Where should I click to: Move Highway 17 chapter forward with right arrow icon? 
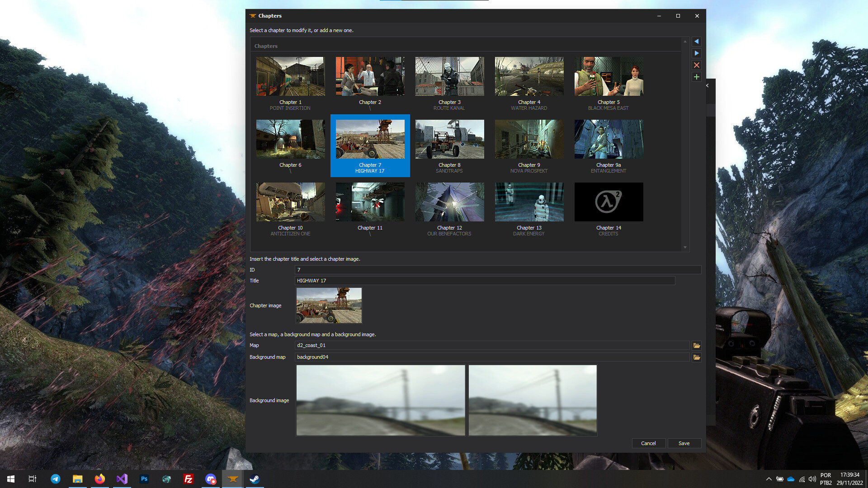point(697,53)
